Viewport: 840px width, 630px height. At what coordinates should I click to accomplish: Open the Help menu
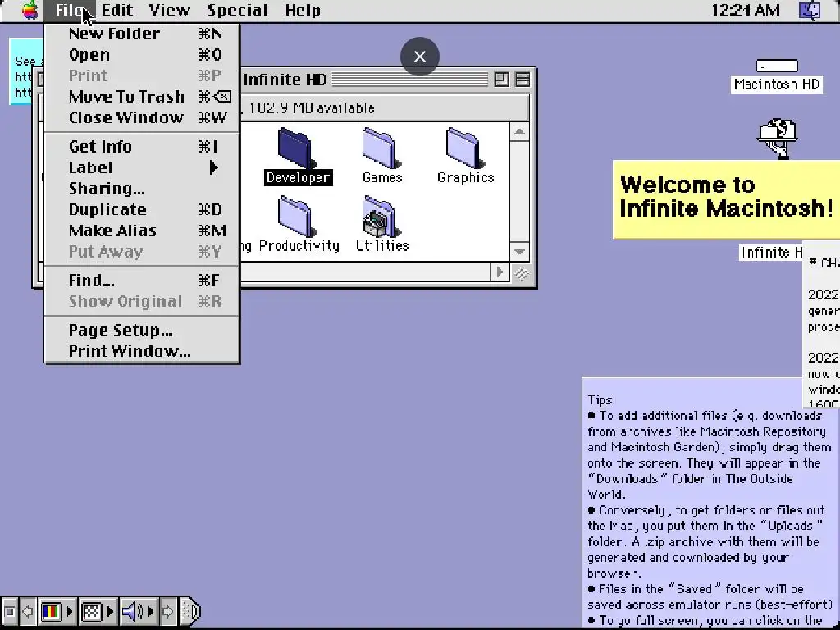point(303,10)
